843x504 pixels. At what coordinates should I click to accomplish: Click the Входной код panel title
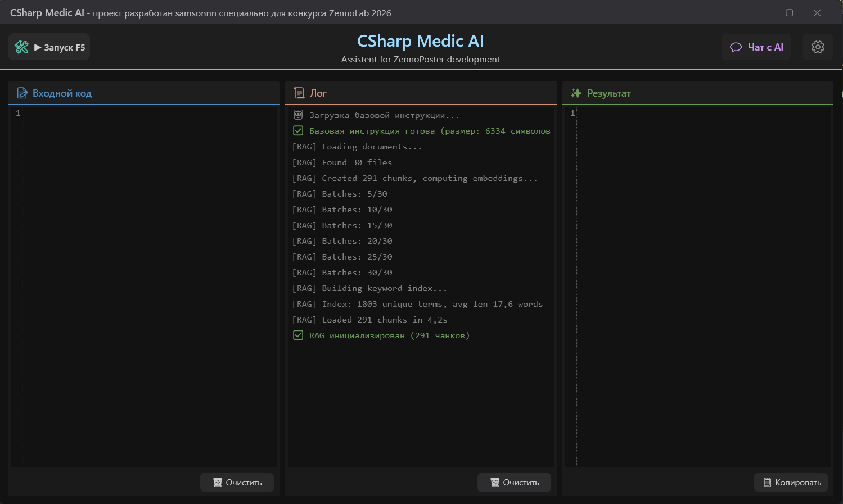[62, 93]
